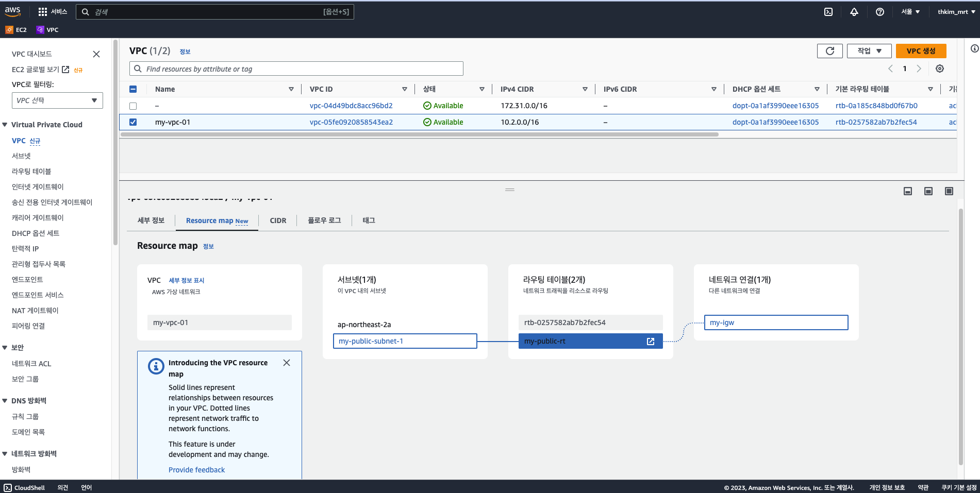Open the help question mark menu
The image size is (980, 493).
pyautogui.click(x=880, y=12)
